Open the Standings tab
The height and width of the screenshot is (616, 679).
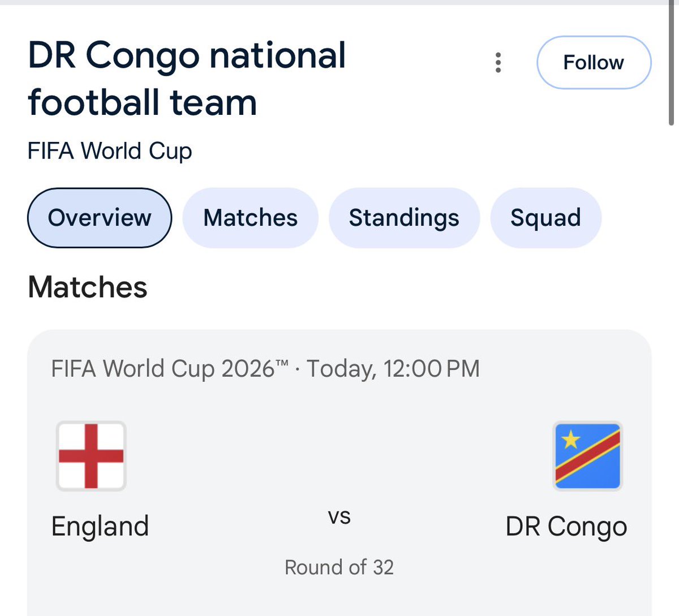[x=404, y=218]
